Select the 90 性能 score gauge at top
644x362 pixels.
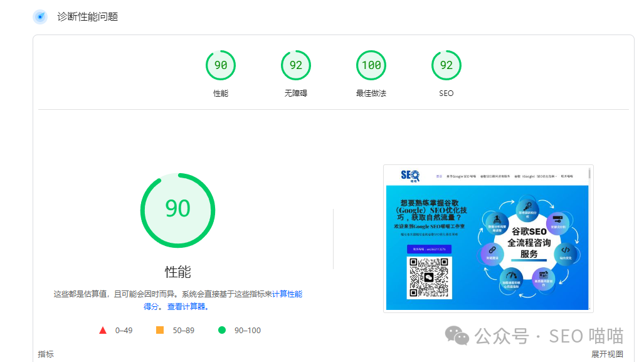(x=221, y=65)
